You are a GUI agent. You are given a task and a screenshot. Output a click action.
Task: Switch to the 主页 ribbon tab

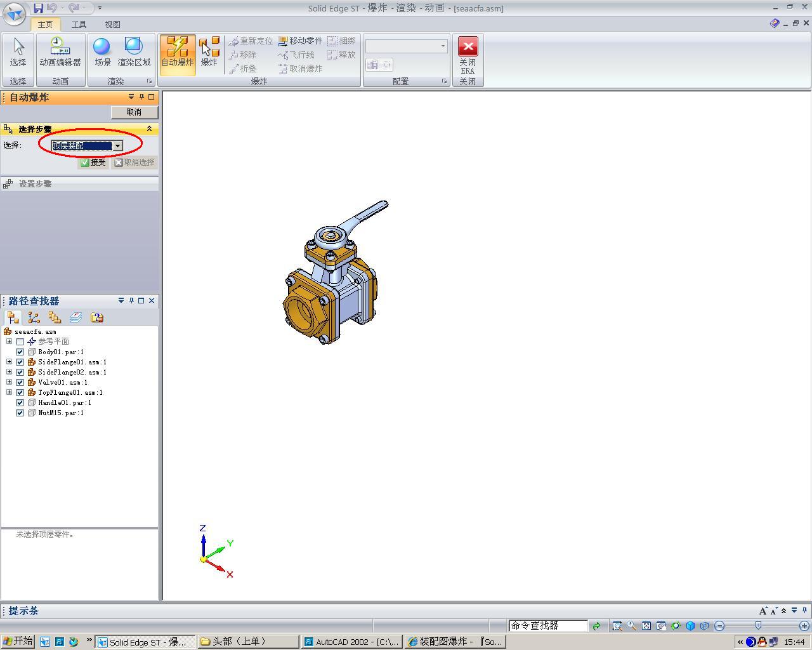tap(45, 24)
